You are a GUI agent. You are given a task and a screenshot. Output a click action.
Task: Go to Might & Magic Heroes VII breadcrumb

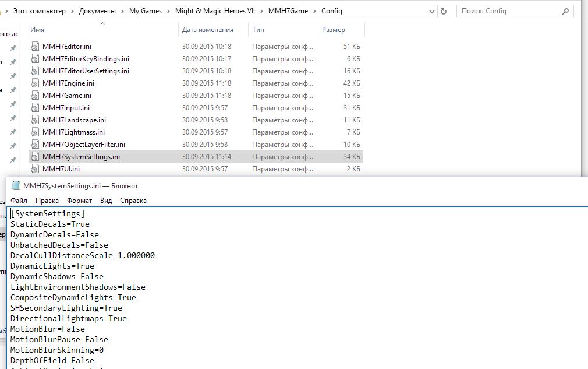(215, 11)
